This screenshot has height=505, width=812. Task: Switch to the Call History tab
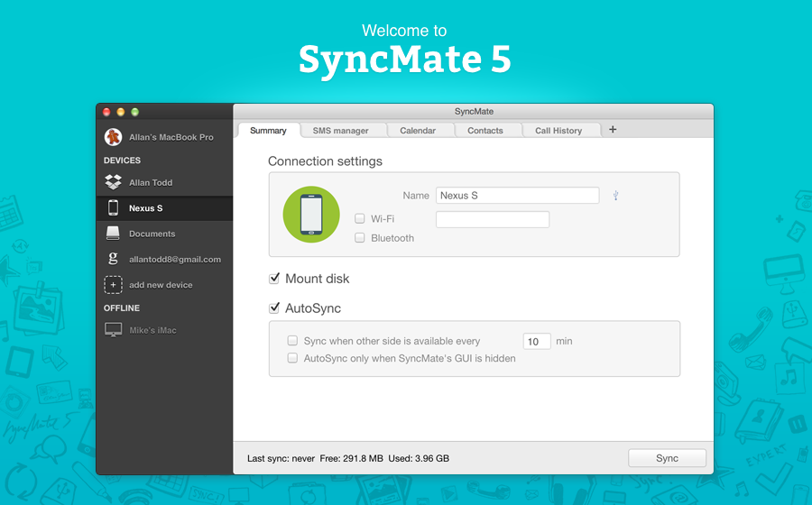[558, 131]
